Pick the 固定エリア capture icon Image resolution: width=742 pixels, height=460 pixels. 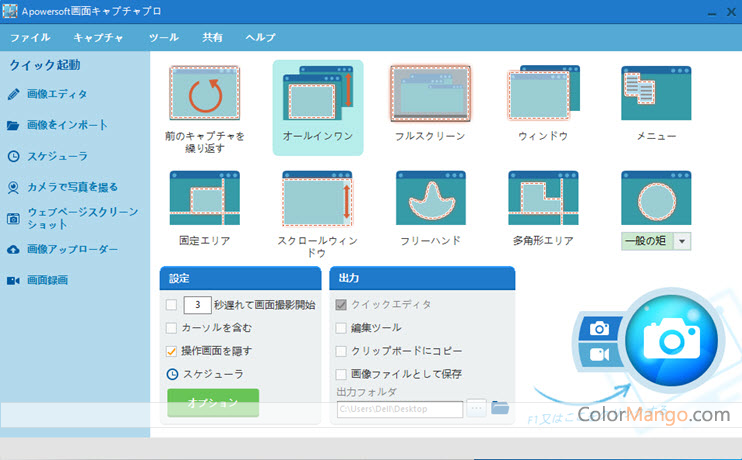click(x=204, y=197)
